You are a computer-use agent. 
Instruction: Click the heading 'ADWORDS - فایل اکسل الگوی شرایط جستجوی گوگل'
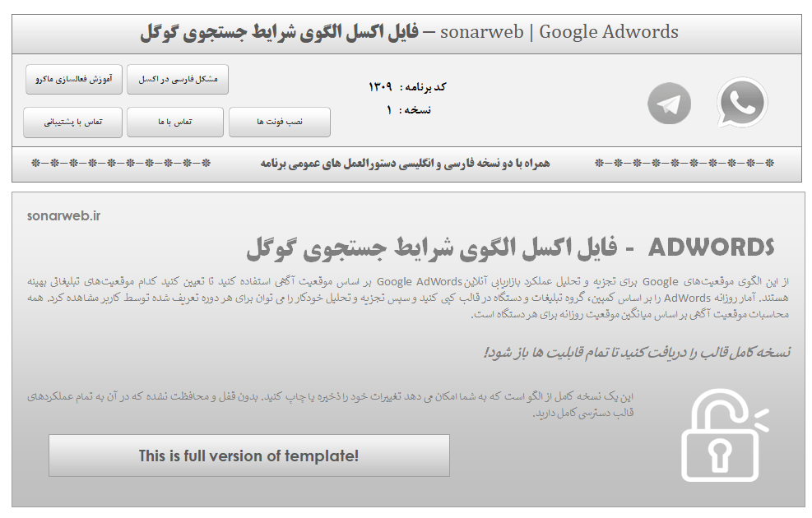click(x=510, y=247)
